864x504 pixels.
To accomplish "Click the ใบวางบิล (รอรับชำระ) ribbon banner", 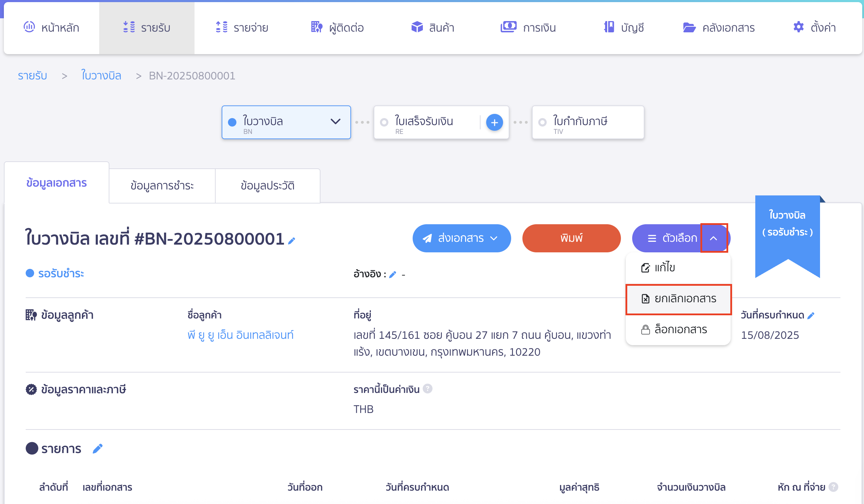I will [788, 236].
